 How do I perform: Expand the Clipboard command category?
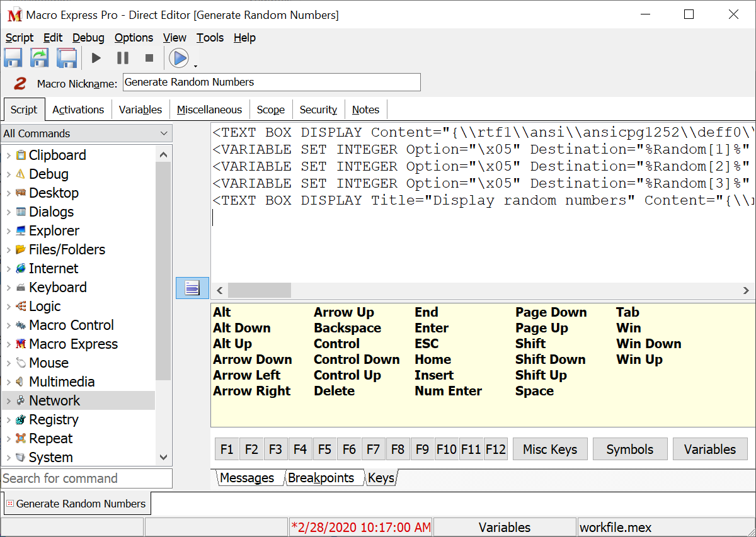click(x=8, y=155)
